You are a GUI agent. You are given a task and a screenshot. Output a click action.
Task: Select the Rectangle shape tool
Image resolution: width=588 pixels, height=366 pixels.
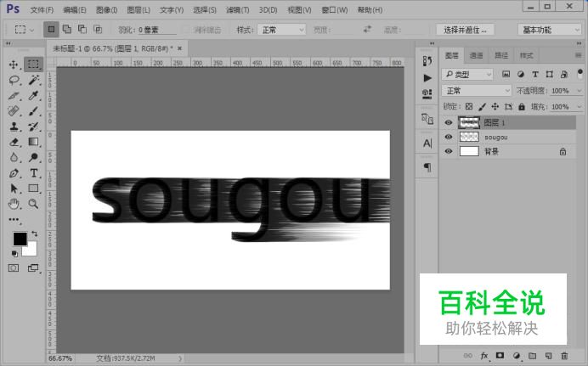(33, 189)
